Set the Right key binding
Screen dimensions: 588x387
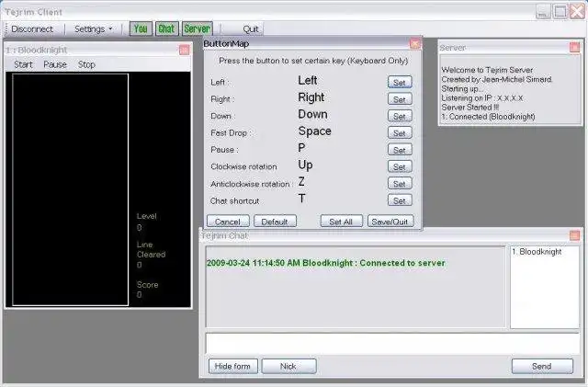tap(400, 99)
